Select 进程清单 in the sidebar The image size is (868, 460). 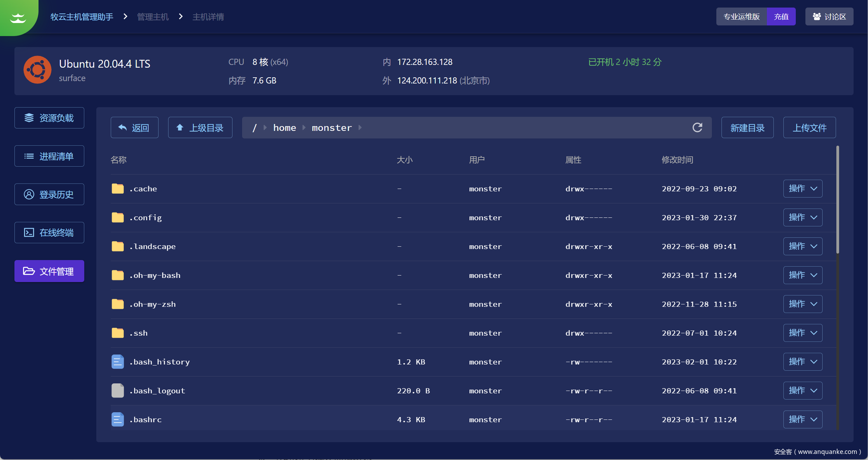tap(49, 156)
